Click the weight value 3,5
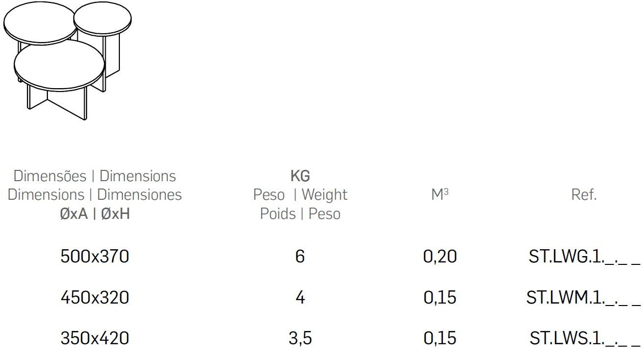Screen dimensions: 644x354 click(x=300, y=338)
